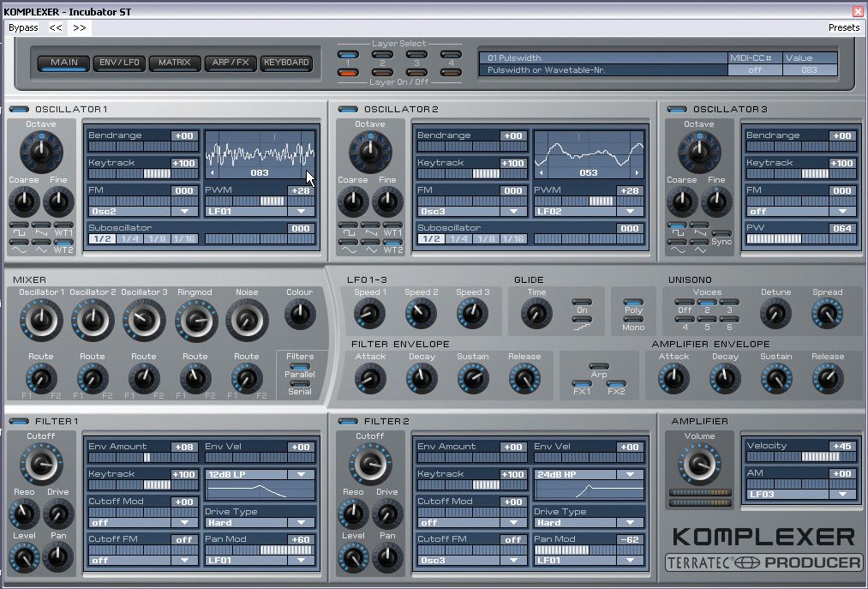Image resolution: width=868 pixels, height=589 pixels.
Task: Toggle Oscillator 1 power LED
Action: 20,109
